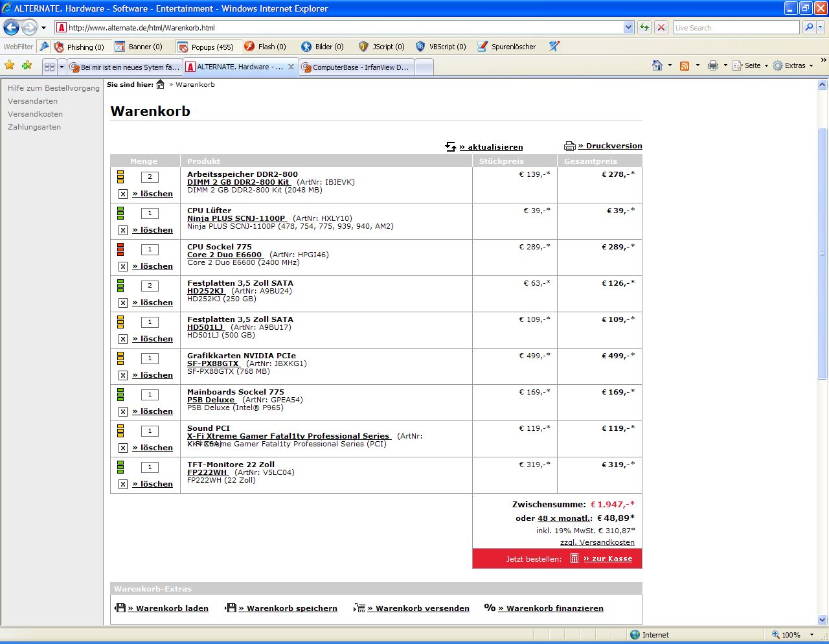Click the aktualisieren link
This screenshot has width=829, height=644.
point(491,147)
